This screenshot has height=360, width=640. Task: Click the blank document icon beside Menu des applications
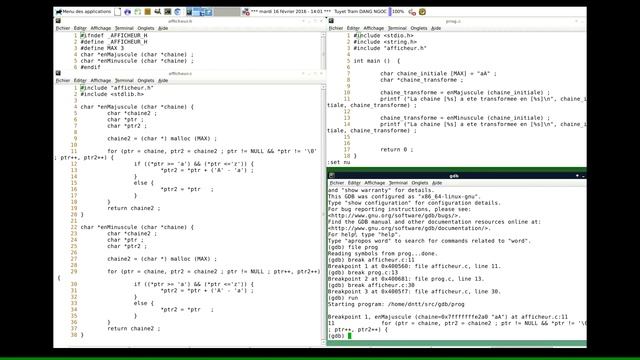[118, 12]
